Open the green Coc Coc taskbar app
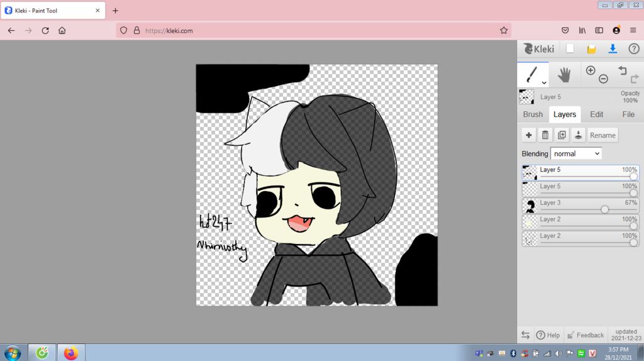 [x=42, y=353]
